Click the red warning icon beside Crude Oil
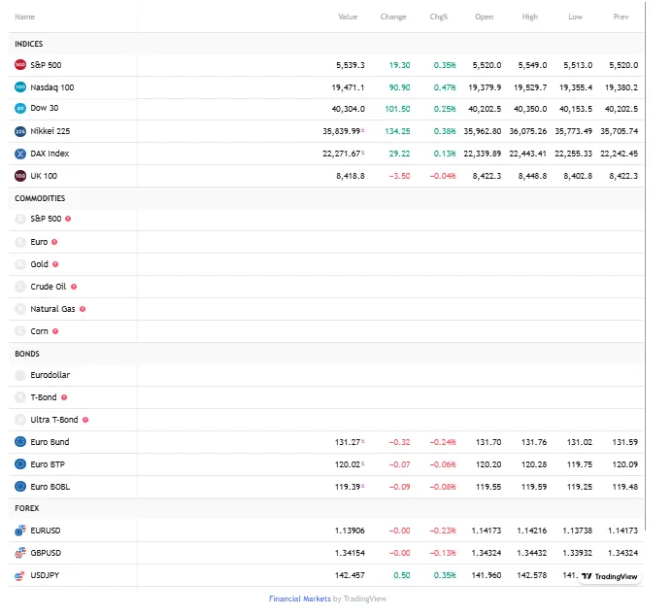672x616 pixels. pyautogui.click(x=74, y=287)
